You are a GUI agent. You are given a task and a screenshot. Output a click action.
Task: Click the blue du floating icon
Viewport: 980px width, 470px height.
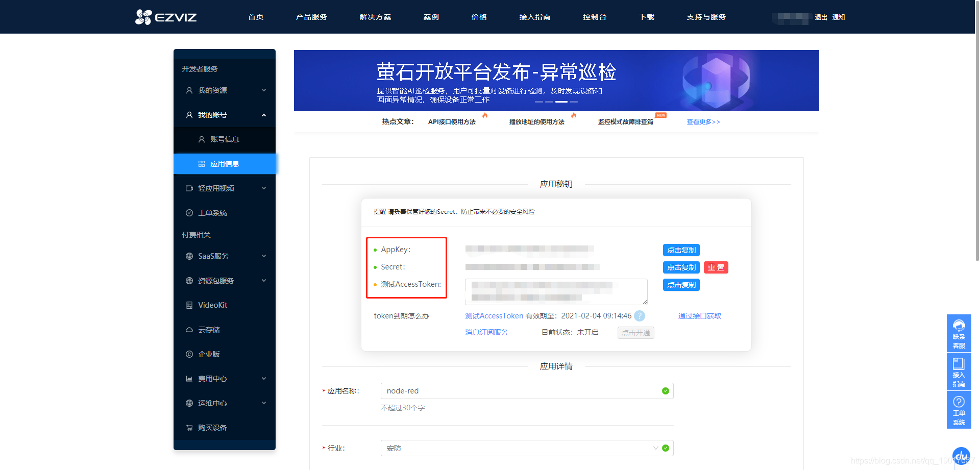[x=961, y=456]
